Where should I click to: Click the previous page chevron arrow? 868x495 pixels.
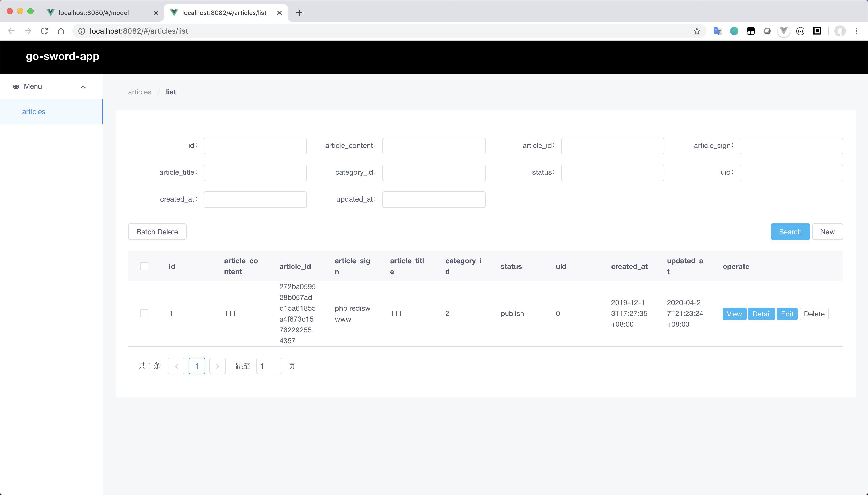tap(176, 366)
